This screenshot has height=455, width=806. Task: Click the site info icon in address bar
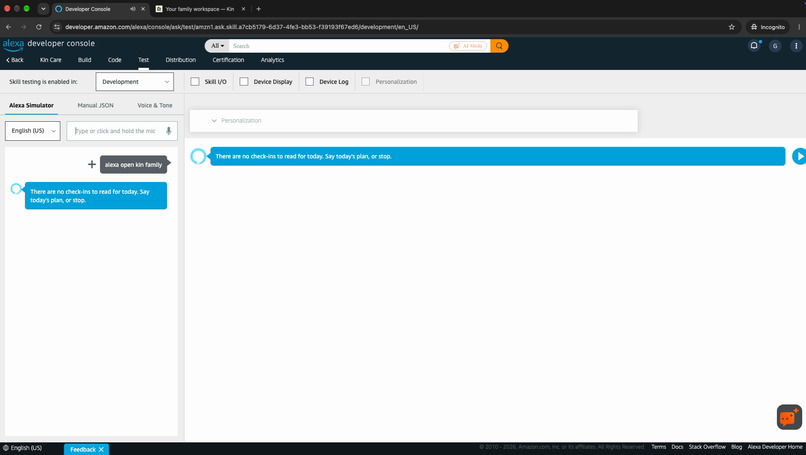57,27
